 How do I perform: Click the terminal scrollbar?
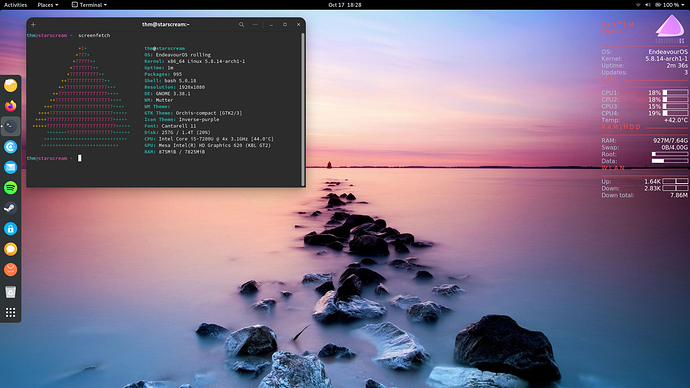click(x=303, y=109)
